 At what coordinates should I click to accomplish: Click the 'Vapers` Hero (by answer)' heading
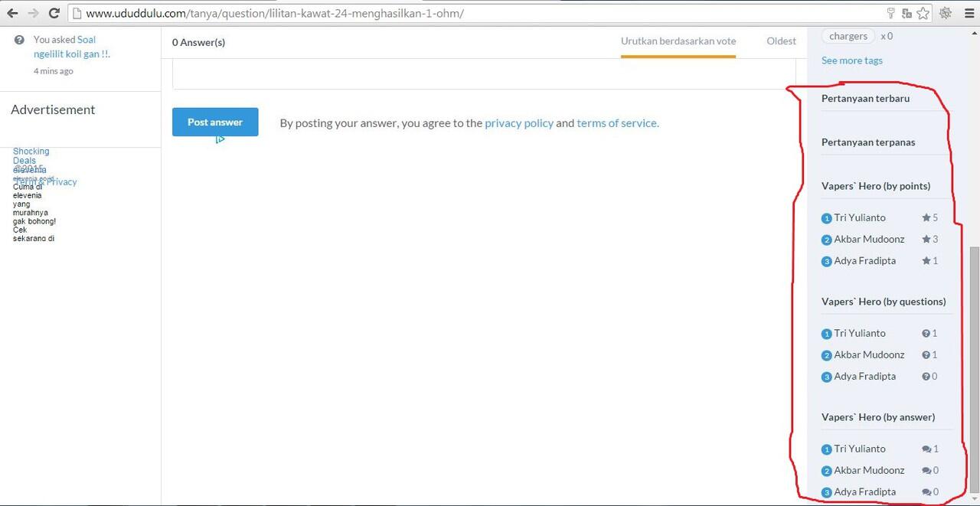[878, 417]
